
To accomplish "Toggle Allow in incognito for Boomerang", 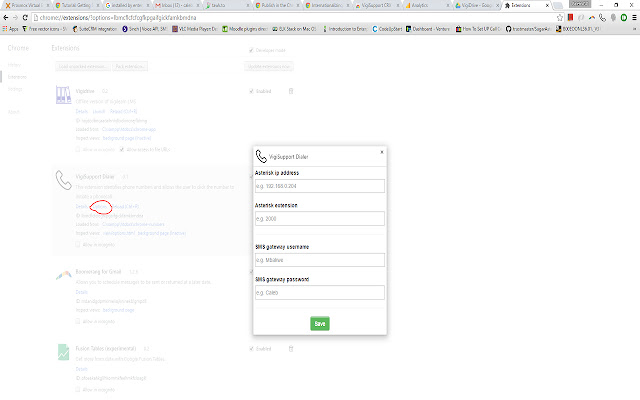I will (x=78, y=321).
